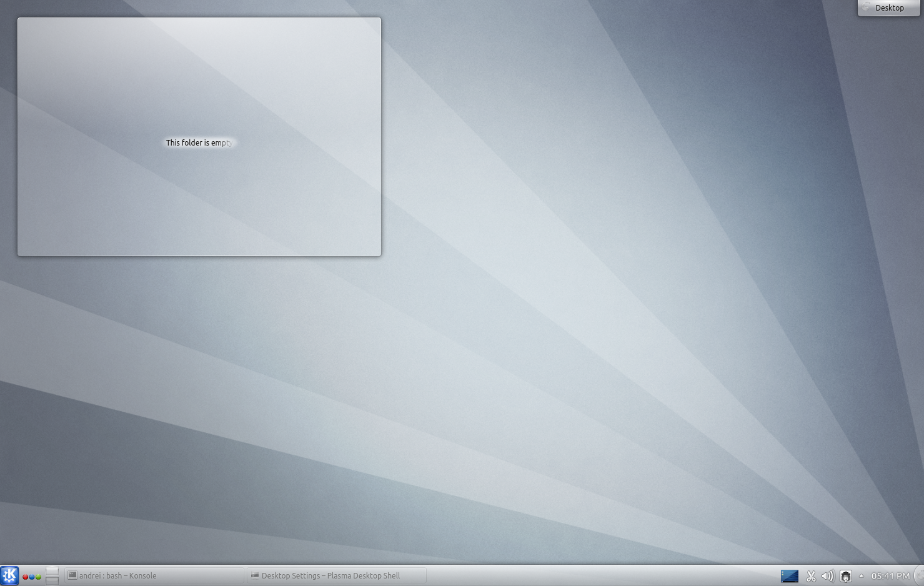Click the show desktop tray icon
Image resolution: width=924 pixels, height=586 pixels.
(790, 576)
